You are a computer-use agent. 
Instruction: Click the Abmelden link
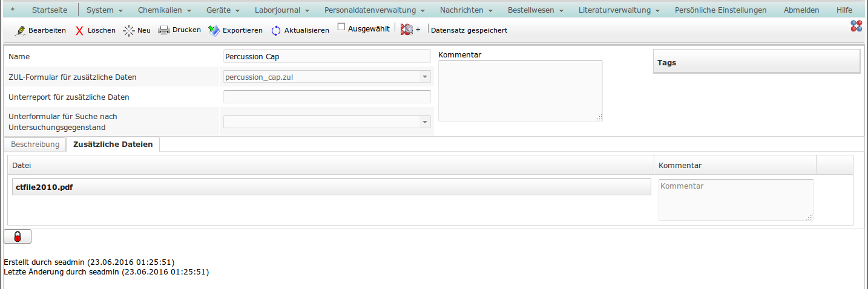point(801,10)
